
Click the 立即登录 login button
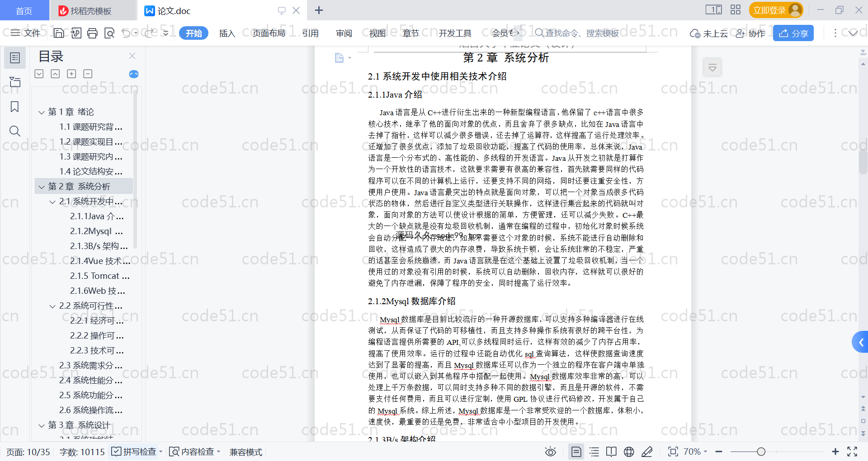tap(776, 10)
